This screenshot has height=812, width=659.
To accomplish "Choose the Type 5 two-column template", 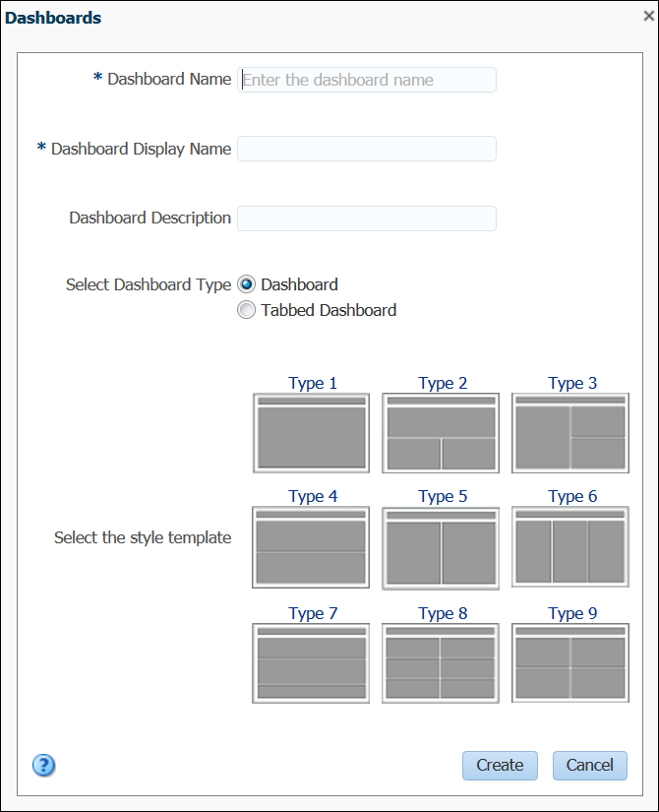I will click(x=441, y=547).
